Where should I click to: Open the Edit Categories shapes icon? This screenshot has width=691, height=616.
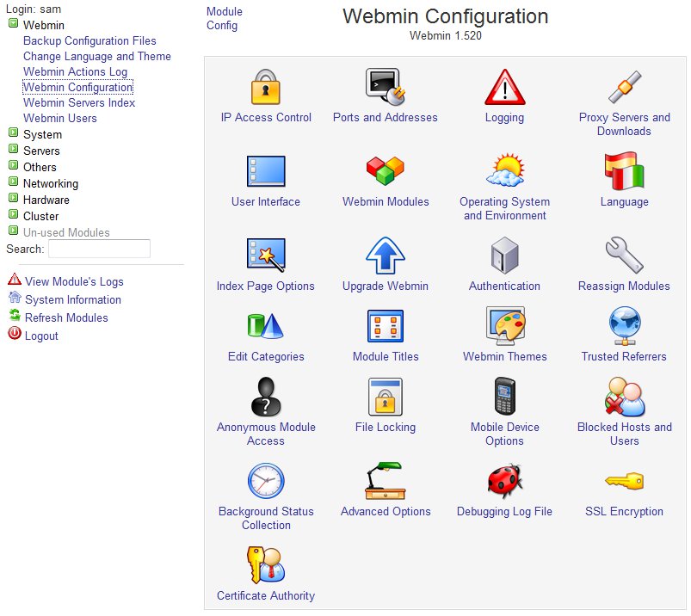265,325
